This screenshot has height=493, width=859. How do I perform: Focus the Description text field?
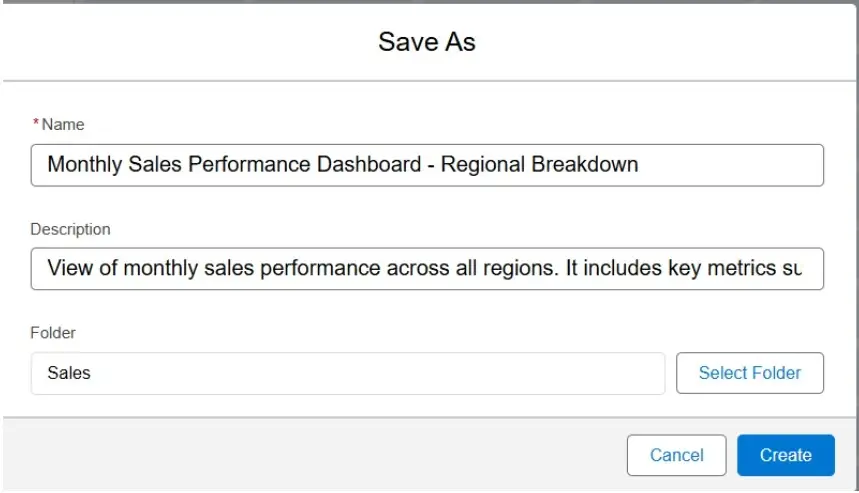427,269
